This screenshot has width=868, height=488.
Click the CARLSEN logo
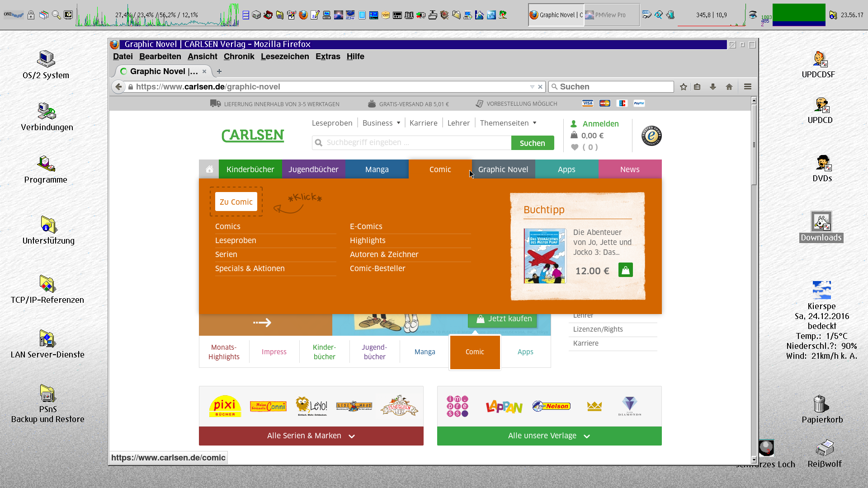pos(253,136)
